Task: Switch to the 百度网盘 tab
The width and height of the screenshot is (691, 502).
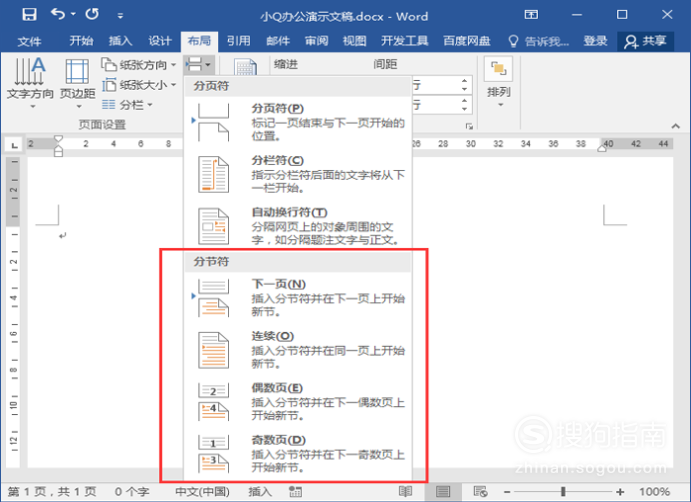Action: pyautogui.click(x=467, y=41)
